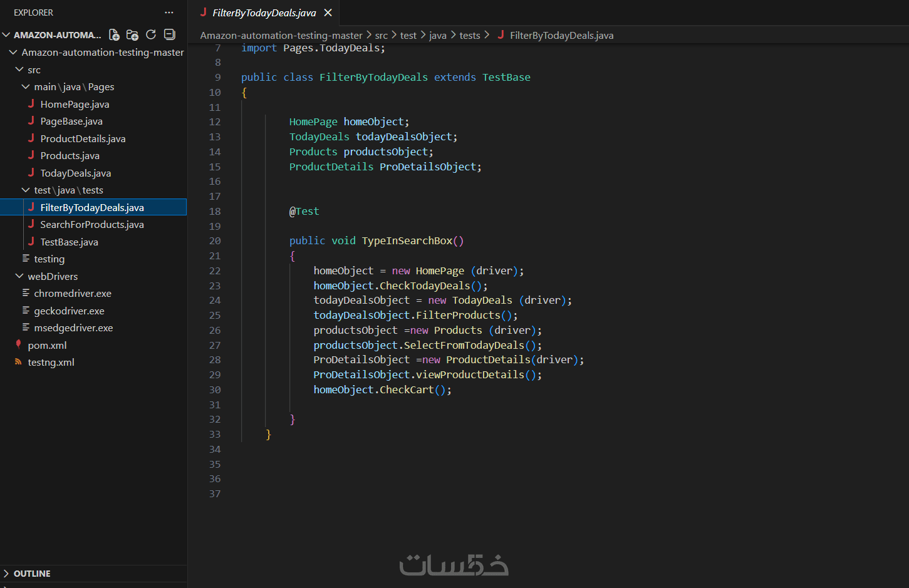The height and width of the screenshot is (588, 909).
Task: Click Java icon beside PageBase.java
Action: coord(31,121)
